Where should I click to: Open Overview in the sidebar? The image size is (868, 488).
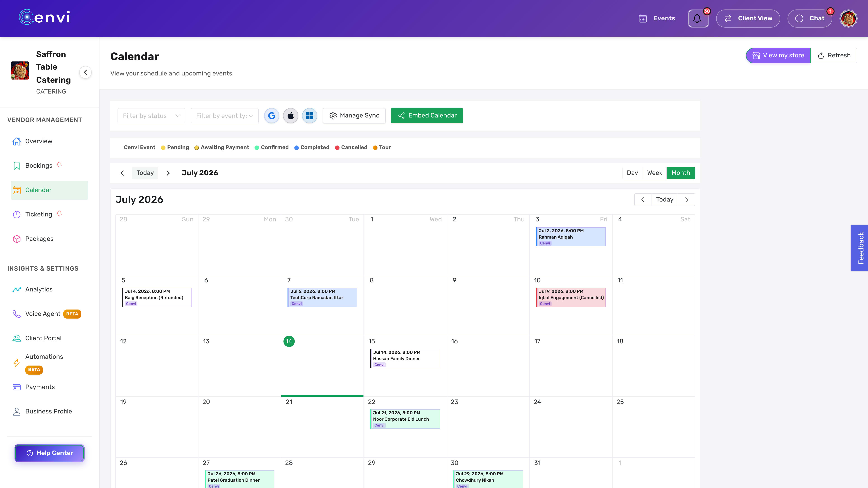(50, 141)
